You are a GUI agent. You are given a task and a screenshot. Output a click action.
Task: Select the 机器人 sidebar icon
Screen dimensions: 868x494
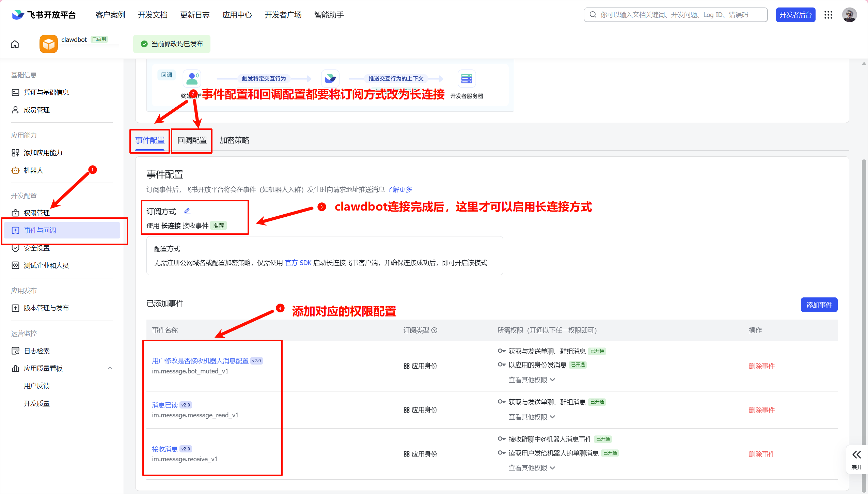[16, 170]
